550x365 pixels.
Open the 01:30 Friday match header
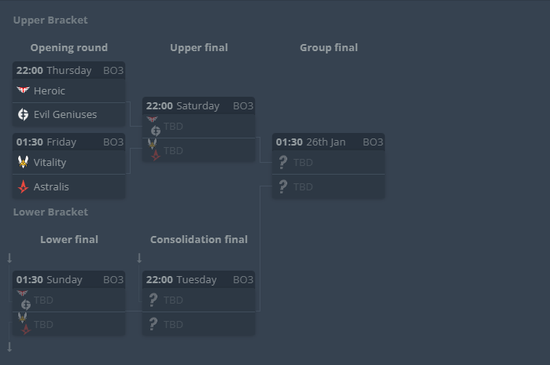click(x=69, y=142)
